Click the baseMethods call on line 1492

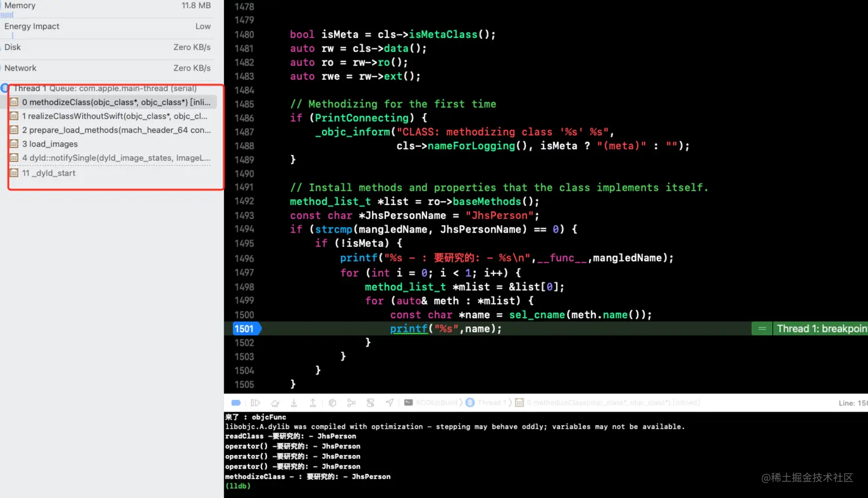pyautogui.click(x=487, y=202)
